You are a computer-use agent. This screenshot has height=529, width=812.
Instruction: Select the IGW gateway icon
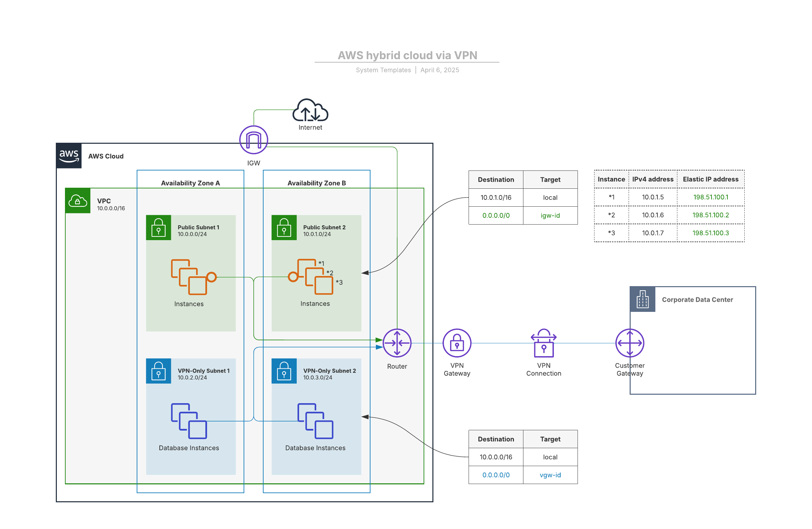253,140
